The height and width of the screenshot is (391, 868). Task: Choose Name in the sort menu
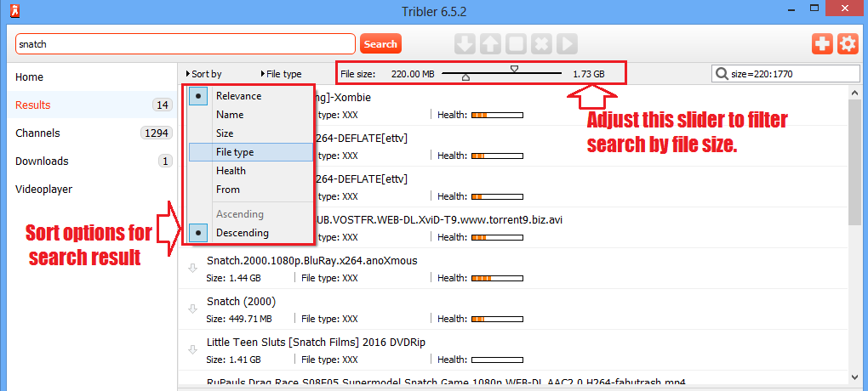click(x=230, y=115)
